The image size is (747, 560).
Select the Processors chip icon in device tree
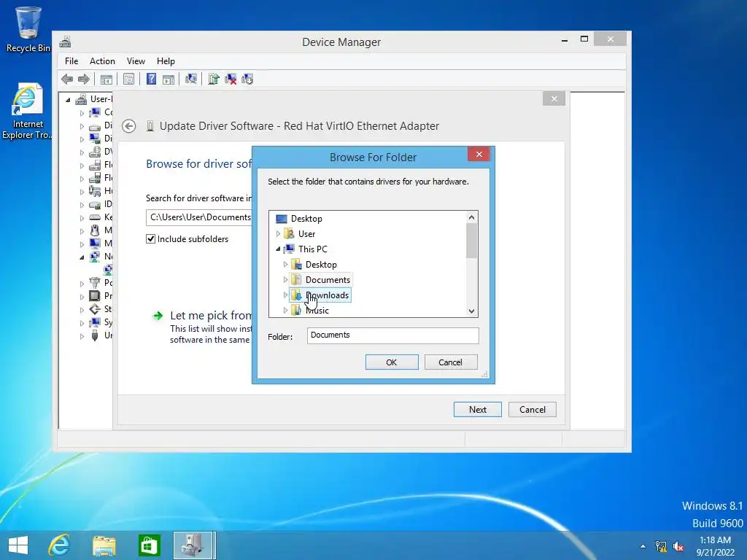[x=95, y=296]
